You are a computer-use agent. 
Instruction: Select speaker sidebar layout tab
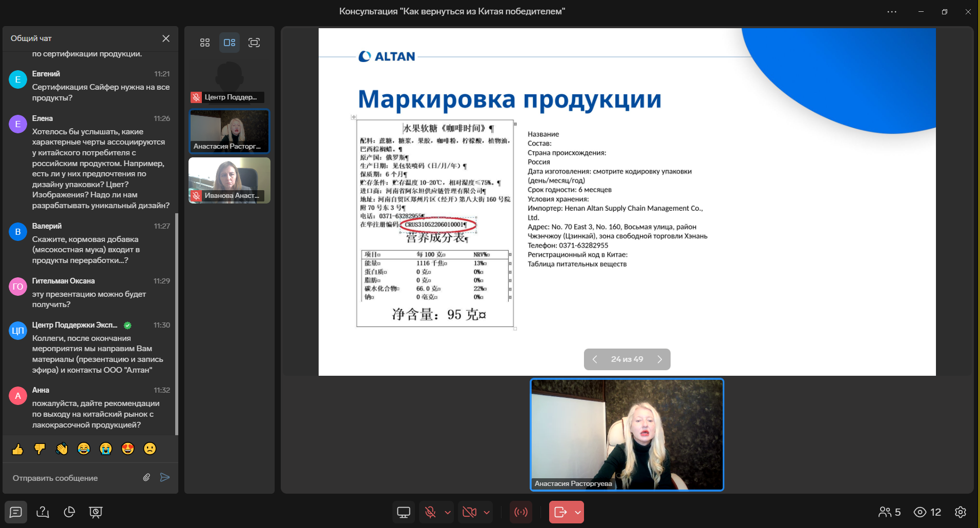230,43
